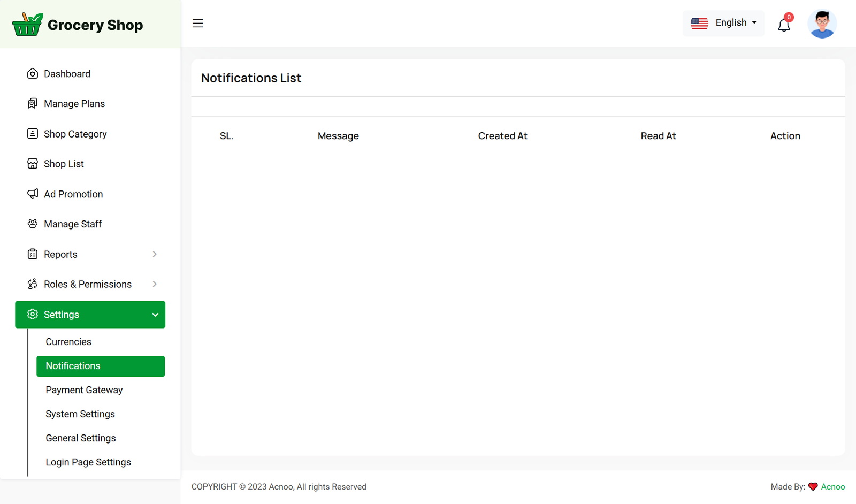856x504 pixels.
Task: Go to Shop Category page
Action: pyautogui.click(x=75, y=134)
